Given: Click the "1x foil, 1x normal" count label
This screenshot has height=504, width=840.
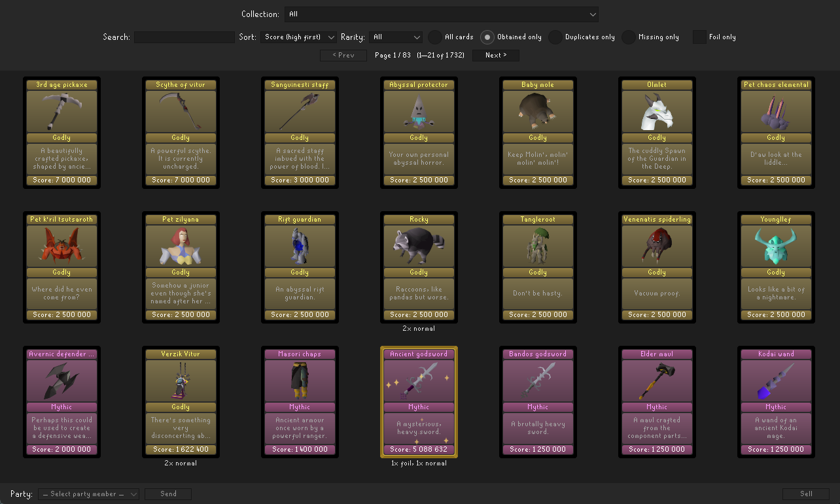Looking at the screenshot, I should [x=419, y=463].
